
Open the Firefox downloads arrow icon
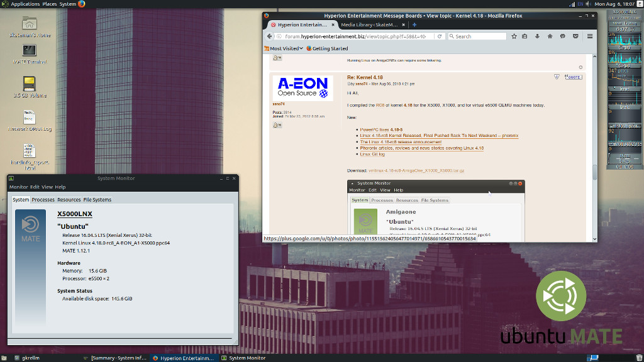pos(537,36)
